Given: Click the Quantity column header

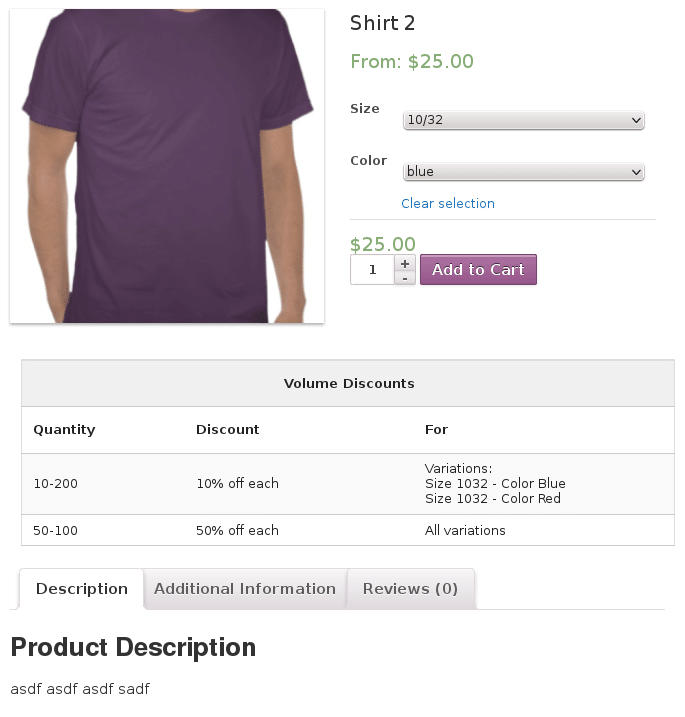Looking at the screenshot, I should click(x=64, y=430).
